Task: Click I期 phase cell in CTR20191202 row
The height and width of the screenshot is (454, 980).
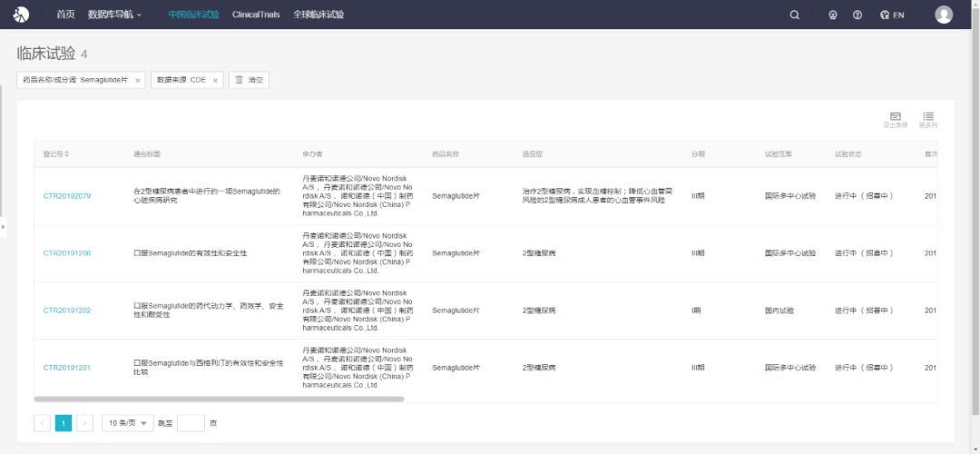Action: (696, 311)
